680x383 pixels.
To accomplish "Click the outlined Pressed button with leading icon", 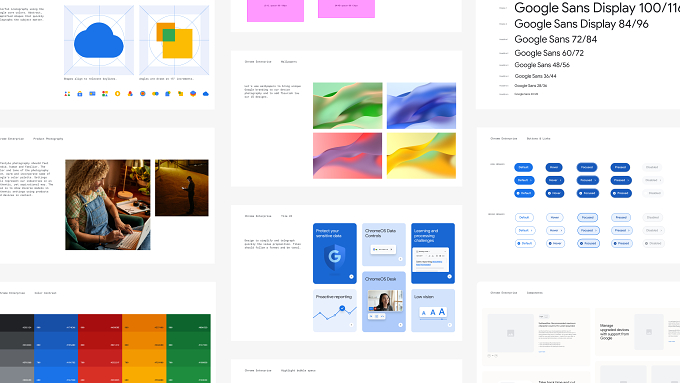I will [x=621, y=243].
